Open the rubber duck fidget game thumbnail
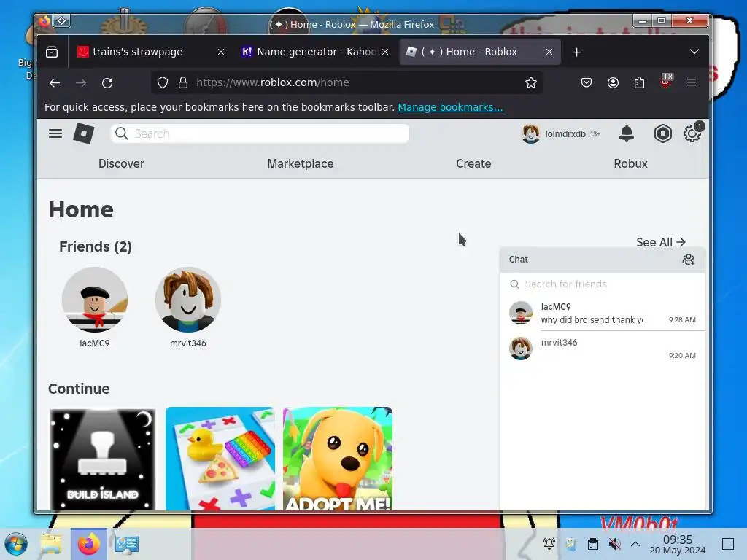 [220, 459]
